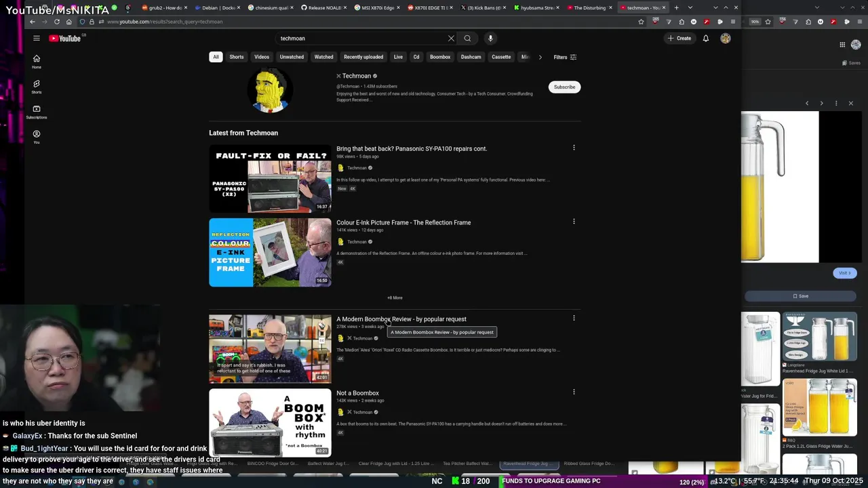
Task: Select the Shorts filter chip
Action: click(237, 57)
